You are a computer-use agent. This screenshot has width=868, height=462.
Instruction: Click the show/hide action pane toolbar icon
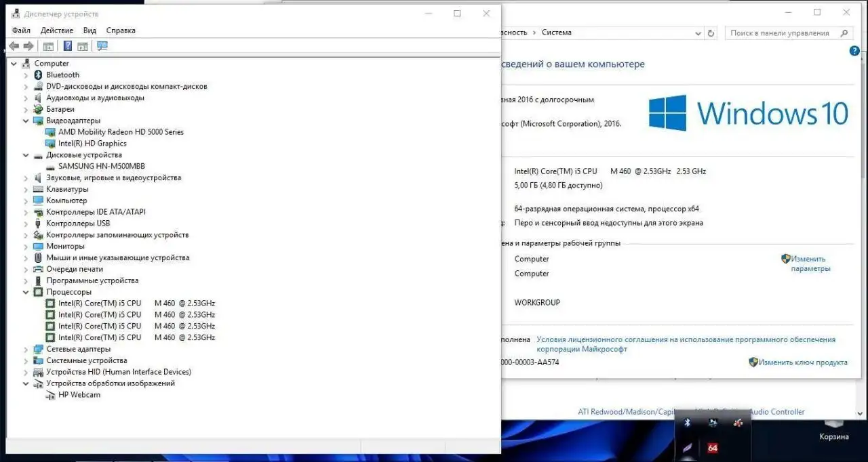(83, 46)
